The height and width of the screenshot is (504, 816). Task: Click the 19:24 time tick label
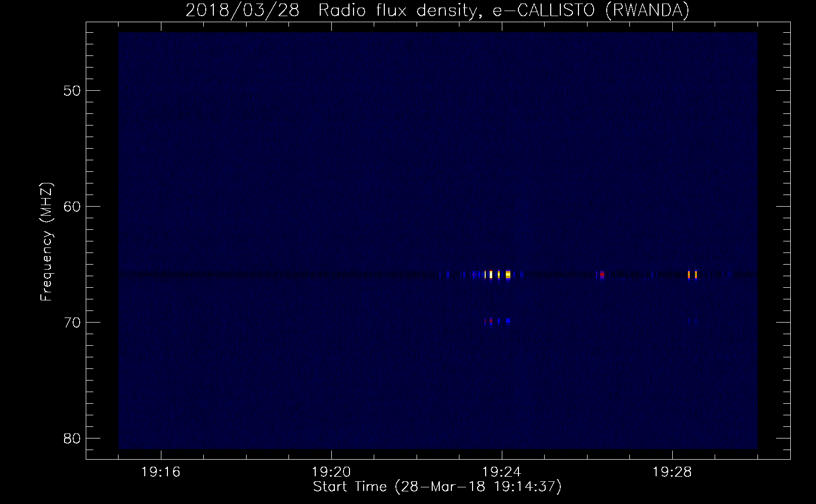(x=502, y=472)
